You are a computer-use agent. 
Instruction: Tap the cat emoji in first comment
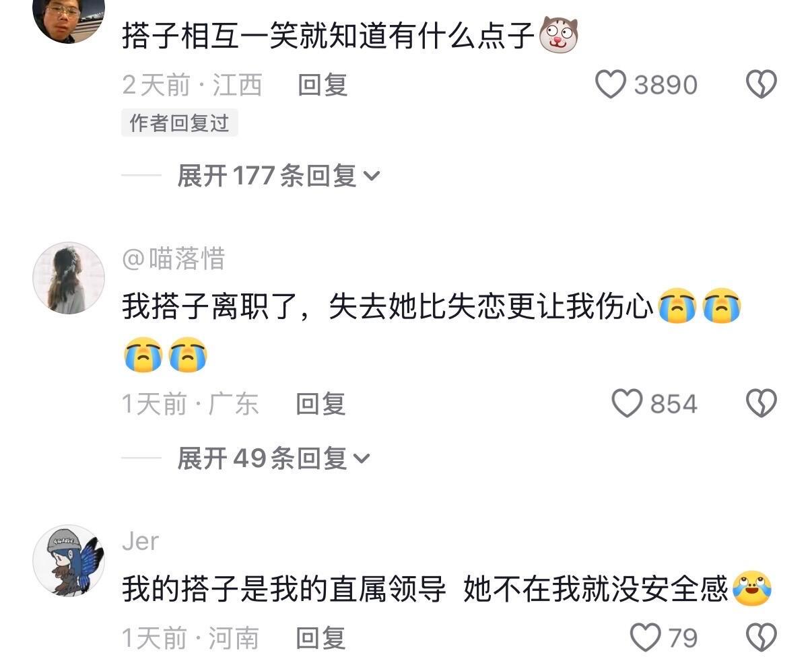559,35
